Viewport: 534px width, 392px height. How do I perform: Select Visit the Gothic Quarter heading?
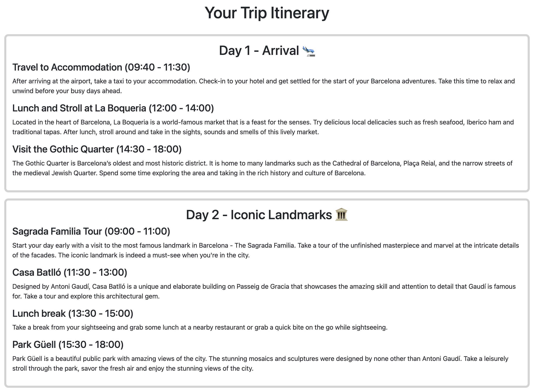tap(97, 149)
